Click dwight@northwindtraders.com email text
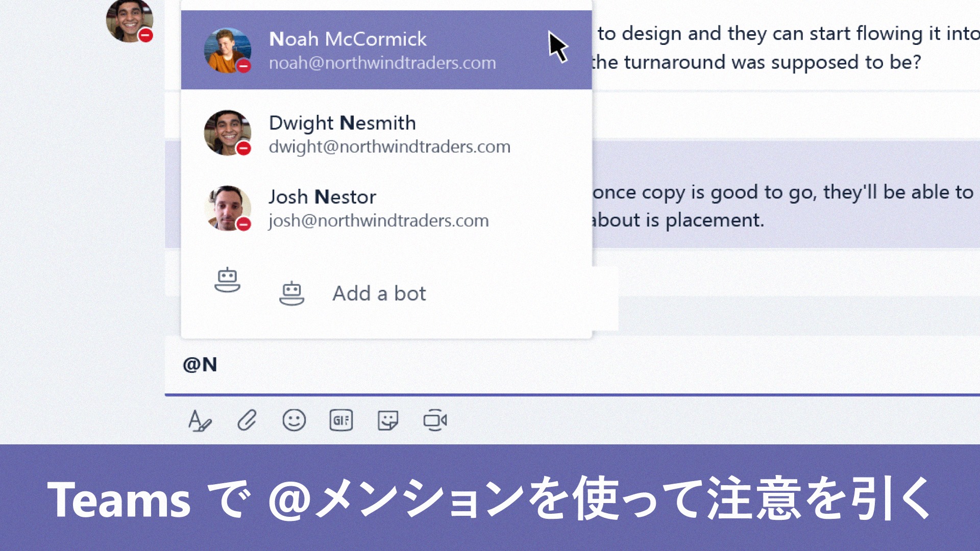The height and width of the screenshot is (551, 980). pos(389,147)
